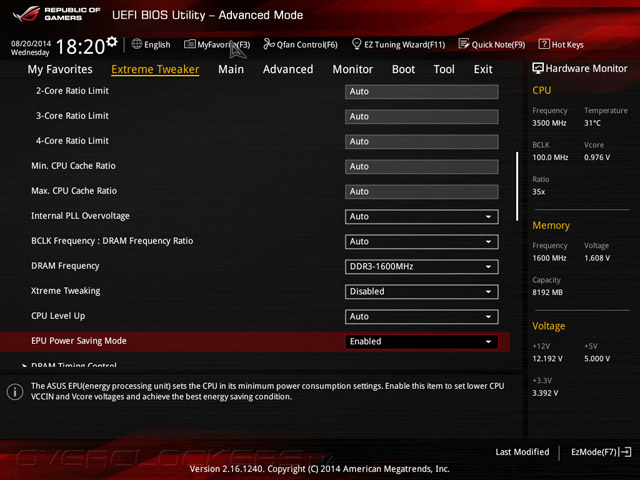
Task: Click CPU Ratio value 35x
Action: coord(538,192)
